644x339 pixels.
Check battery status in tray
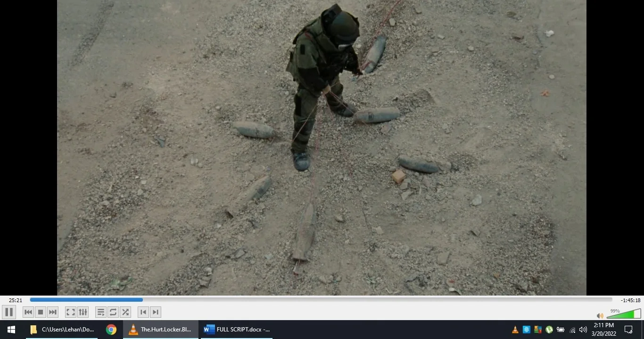point(561,330)
